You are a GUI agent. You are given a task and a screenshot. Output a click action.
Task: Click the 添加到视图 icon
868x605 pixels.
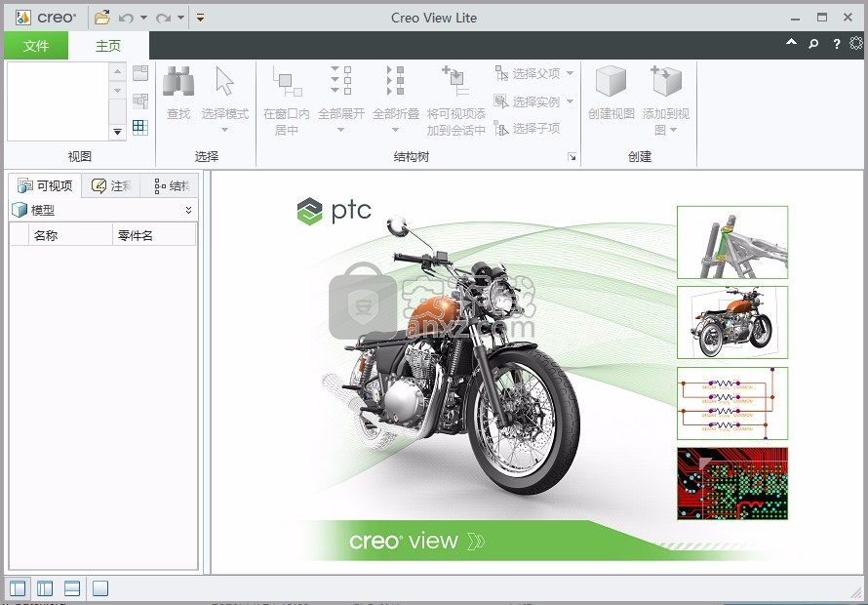[666, 81]
